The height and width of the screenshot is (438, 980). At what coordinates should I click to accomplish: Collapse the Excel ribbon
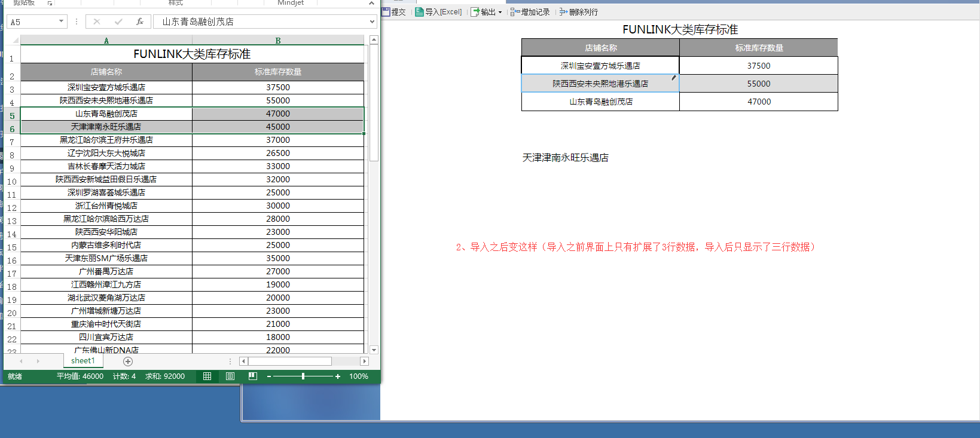pyautogui.click(x=371, y=3)
